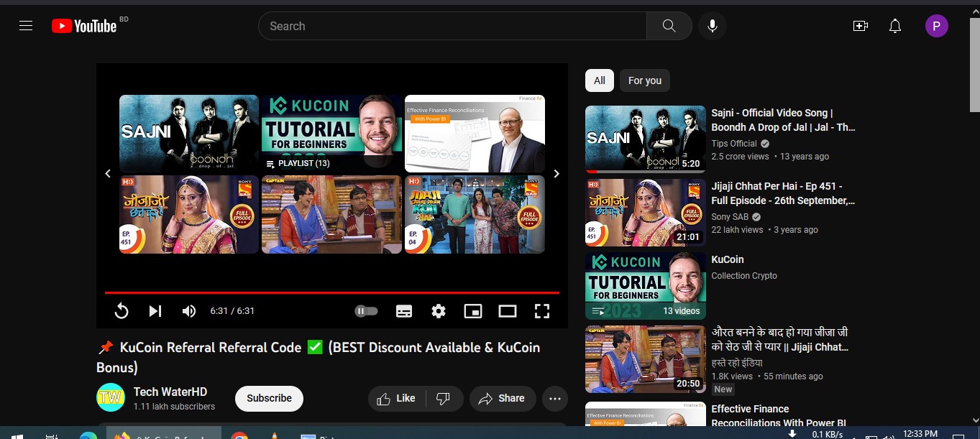Viewport: 980px width, 439px height.
Task: Open Hindi title video about Jijaji Chhat
Action: 780,340
